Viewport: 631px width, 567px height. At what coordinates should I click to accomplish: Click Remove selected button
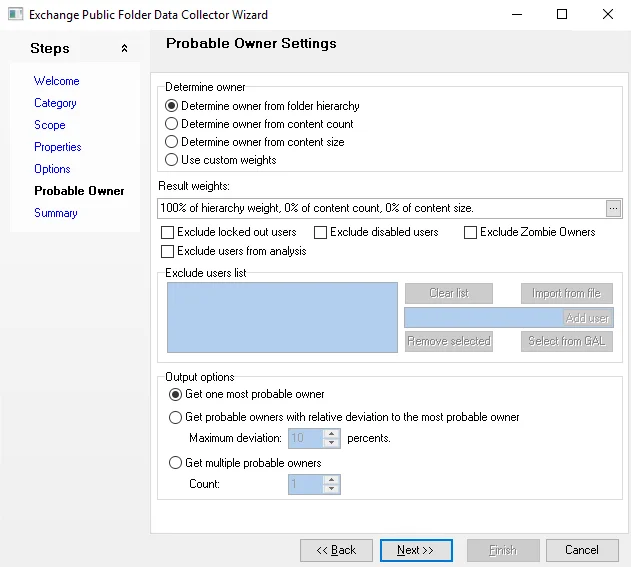point(449,341)
